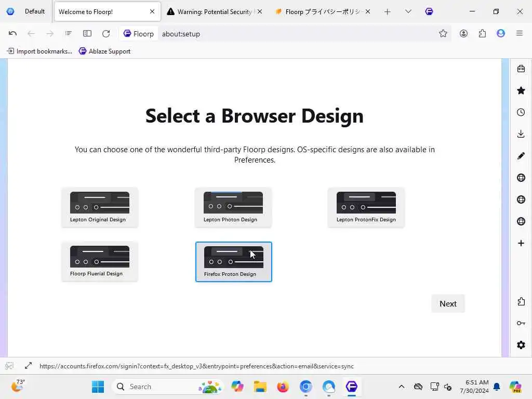Open the account icon in toolbar
Screen dimensions: 532x399
click(463, 33)
